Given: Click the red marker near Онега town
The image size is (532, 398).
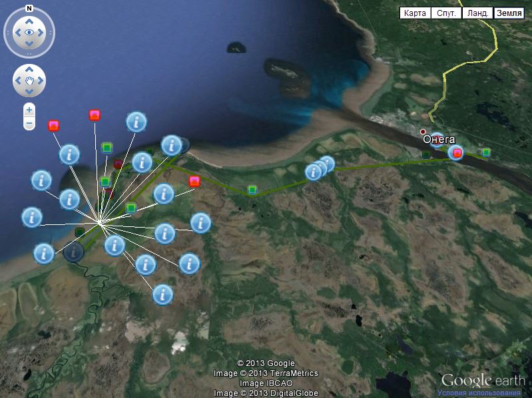Looking at the screenshot, I should (457, 153).
